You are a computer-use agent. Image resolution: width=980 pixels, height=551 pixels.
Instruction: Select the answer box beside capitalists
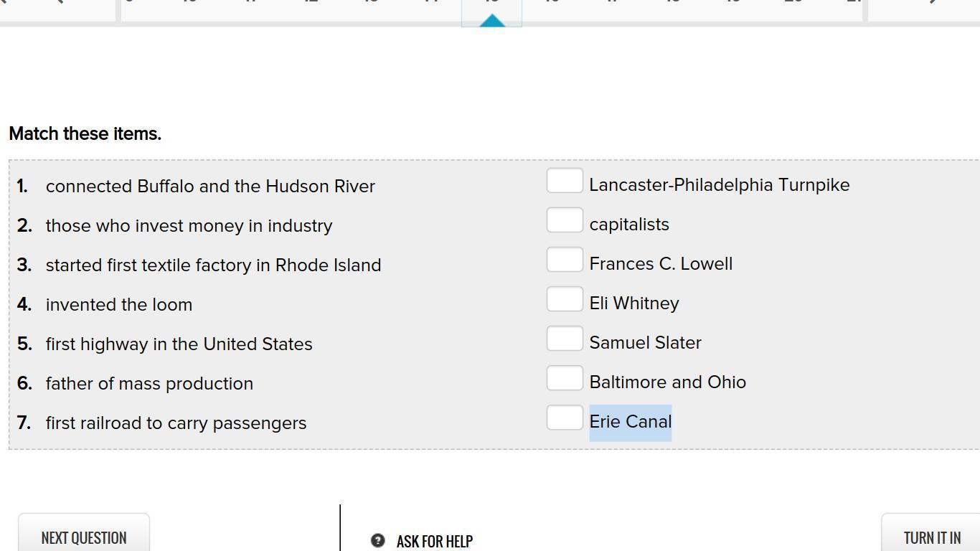tap(564, 220)
